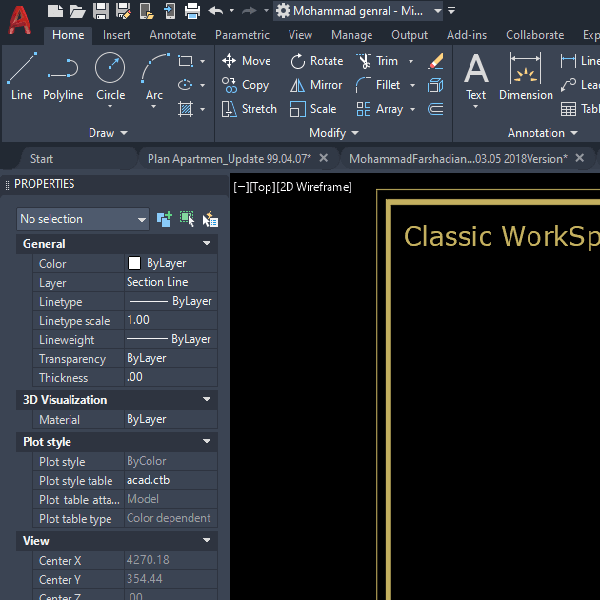Collapse the General properties section
The width and height of the screenshot is (600, 600).
pos(207,243)
